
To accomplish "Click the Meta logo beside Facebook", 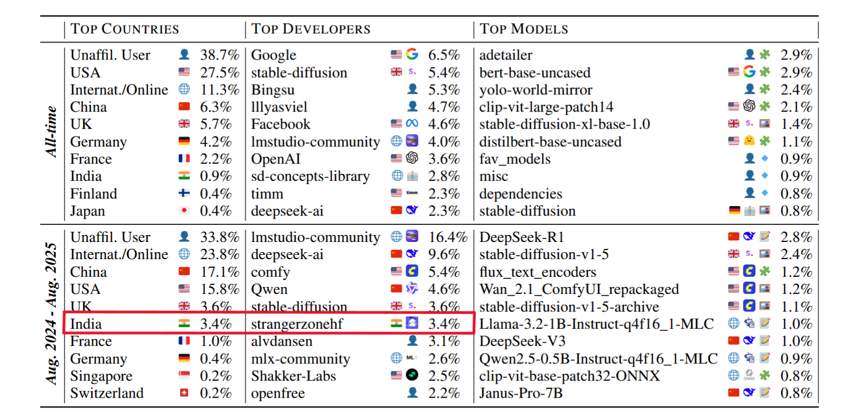I will [412, 124].
